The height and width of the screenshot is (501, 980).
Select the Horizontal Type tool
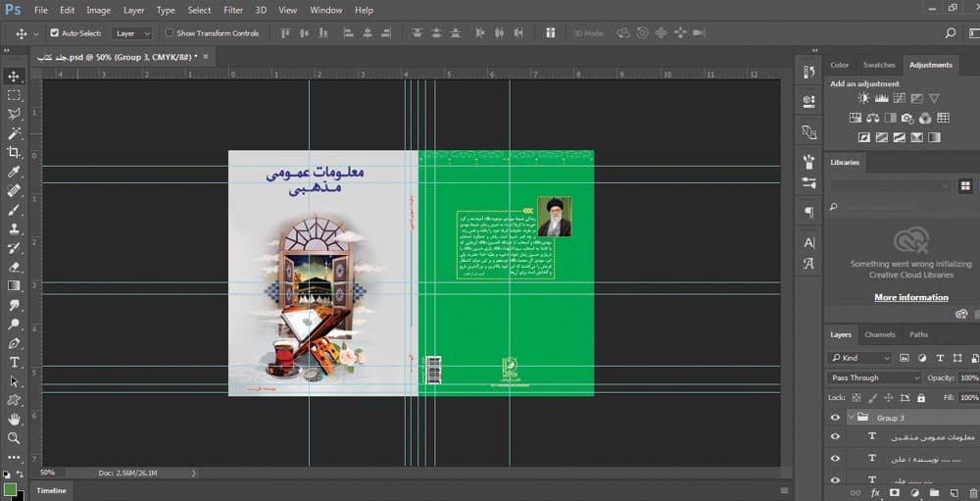[13, 362]
